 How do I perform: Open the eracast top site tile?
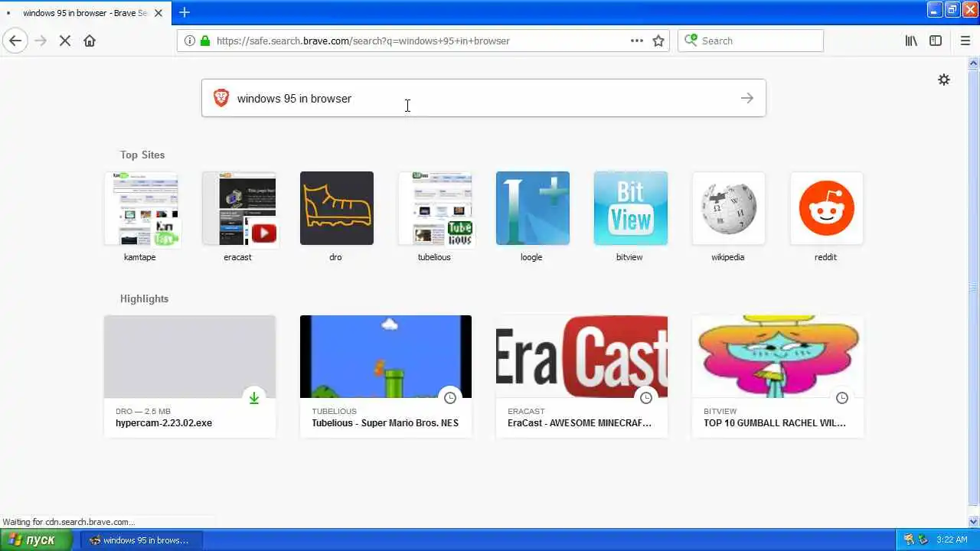239,208
